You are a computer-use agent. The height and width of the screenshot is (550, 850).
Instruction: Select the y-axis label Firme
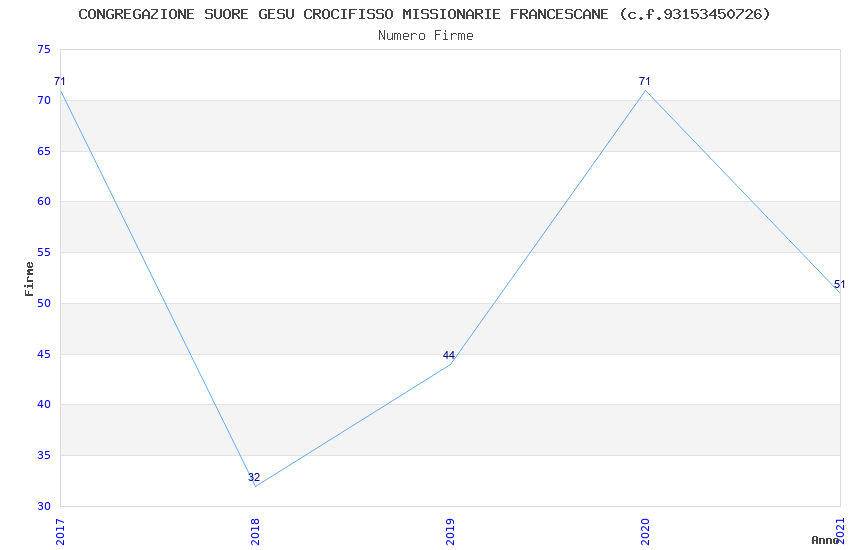29,279
